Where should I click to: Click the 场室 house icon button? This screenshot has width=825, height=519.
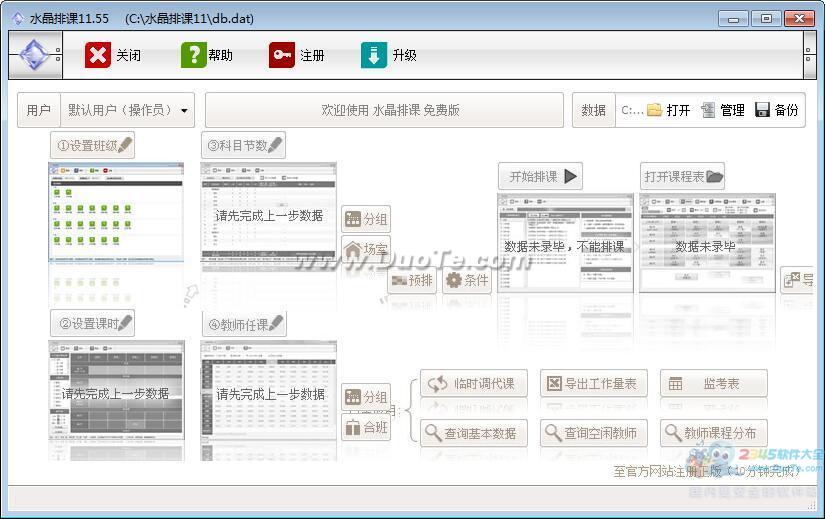click(366, 248)
